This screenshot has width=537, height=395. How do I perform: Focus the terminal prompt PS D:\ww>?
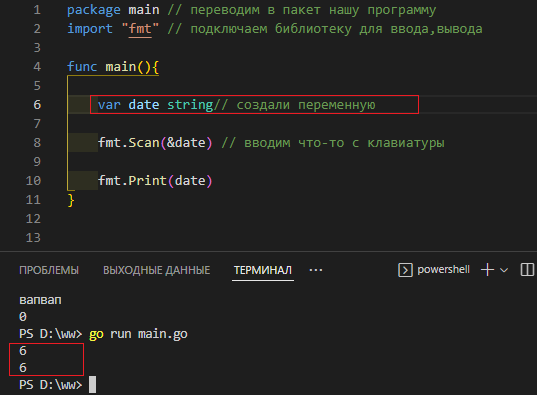(51, 384)
